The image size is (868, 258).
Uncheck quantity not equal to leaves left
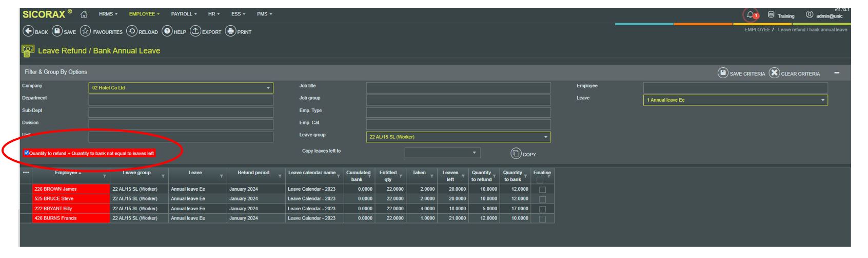coord(26,153)
